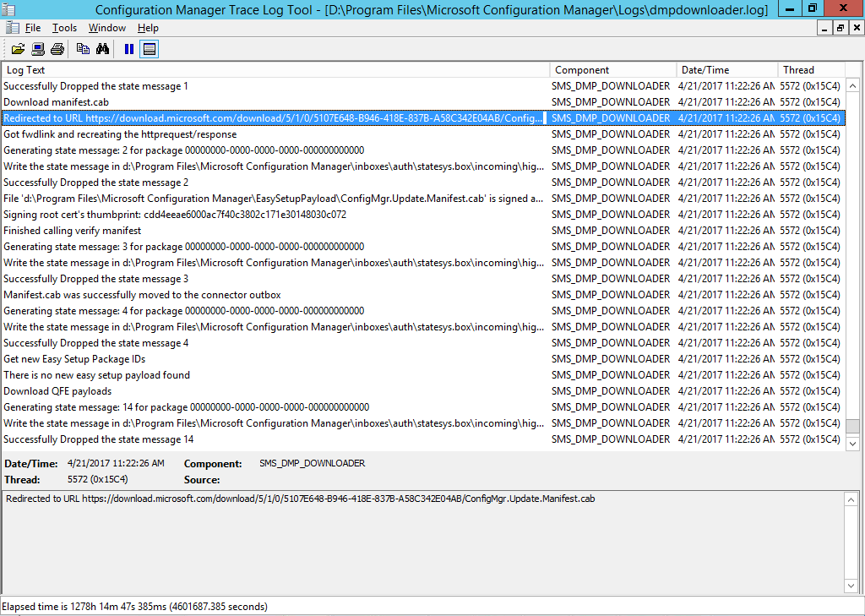Viewport: 865px width, 616px height.
Task: Select 'Generating state message: 14 for package' row
Action: tap(422, 406)
